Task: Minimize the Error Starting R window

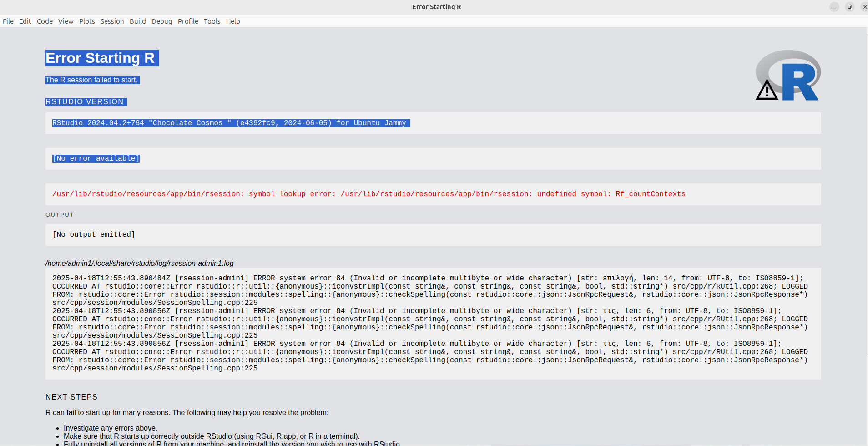Action: pos(834,7)
